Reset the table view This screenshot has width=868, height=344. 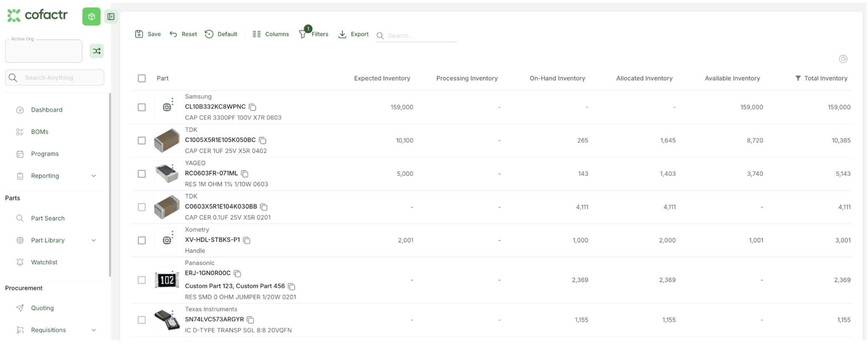(183, 34)
